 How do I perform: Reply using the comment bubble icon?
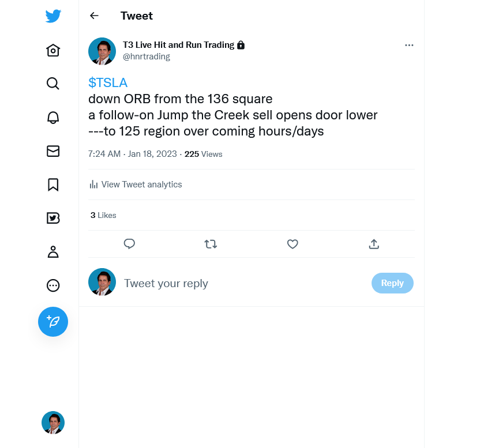129,244
